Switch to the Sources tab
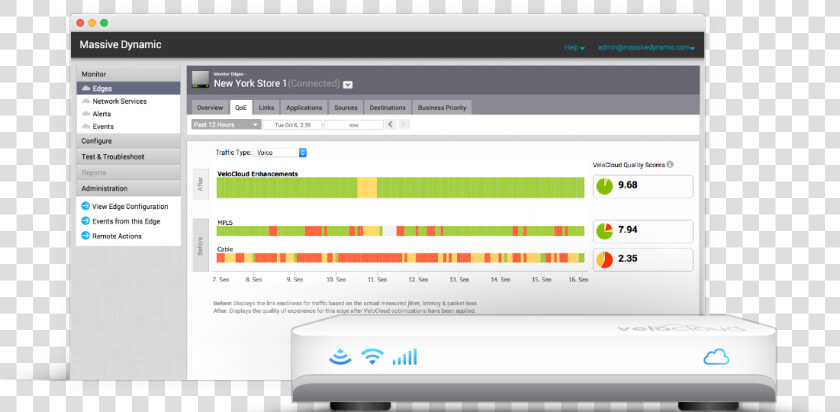The image size is (840, 412). tap(346, 108)
